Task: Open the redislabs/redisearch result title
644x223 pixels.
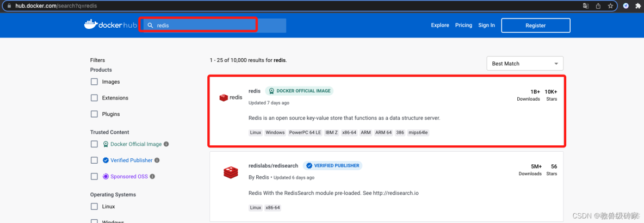Action: click(x=274, y=165)
